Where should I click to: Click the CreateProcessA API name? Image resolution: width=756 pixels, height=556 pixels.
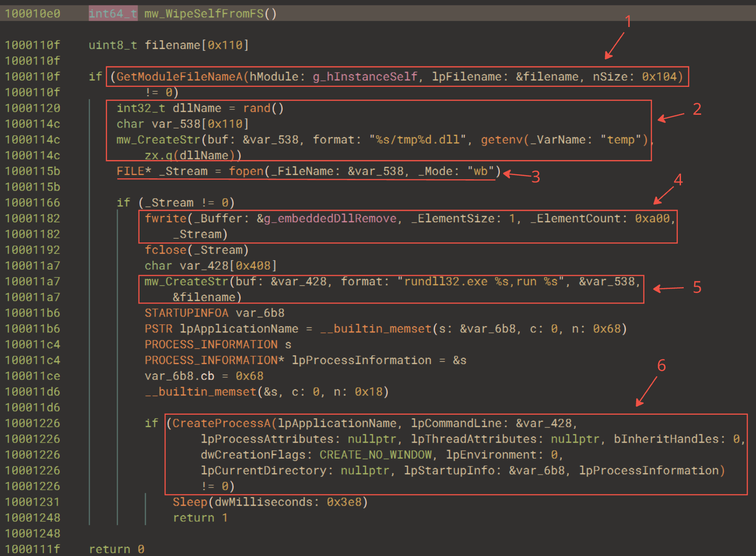(x=222, y=423)
